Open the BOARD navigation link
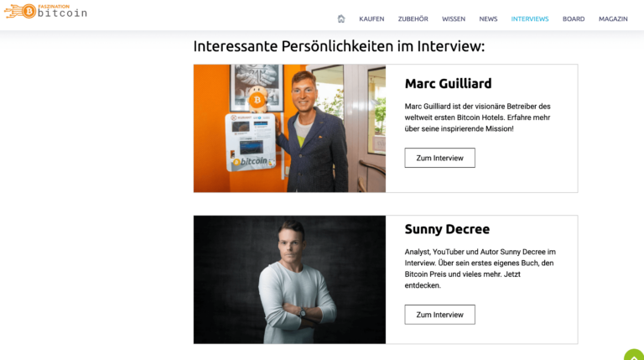The image size is (644, 360). pyautogui.click(x=574, y=19)
